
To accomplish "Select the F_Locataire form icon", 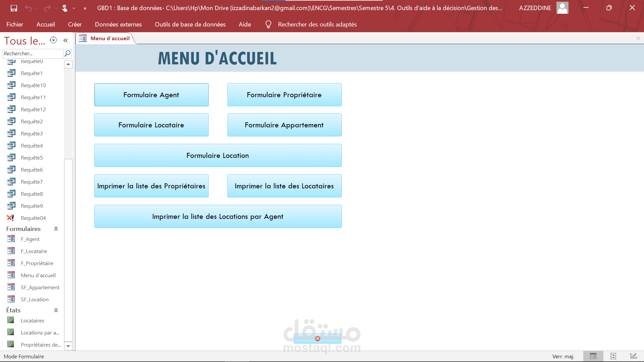I will 11,251.
